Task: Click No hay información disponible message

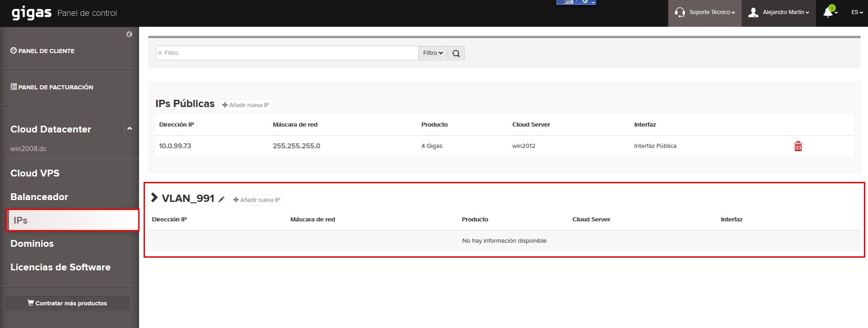Action: (x=504, y=241)
